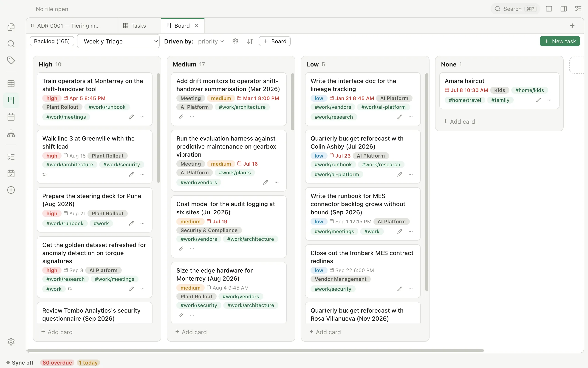Click the #home/kids tag on Amara haircut
Screen dimensions: 588x368
(x=529, y=90)
